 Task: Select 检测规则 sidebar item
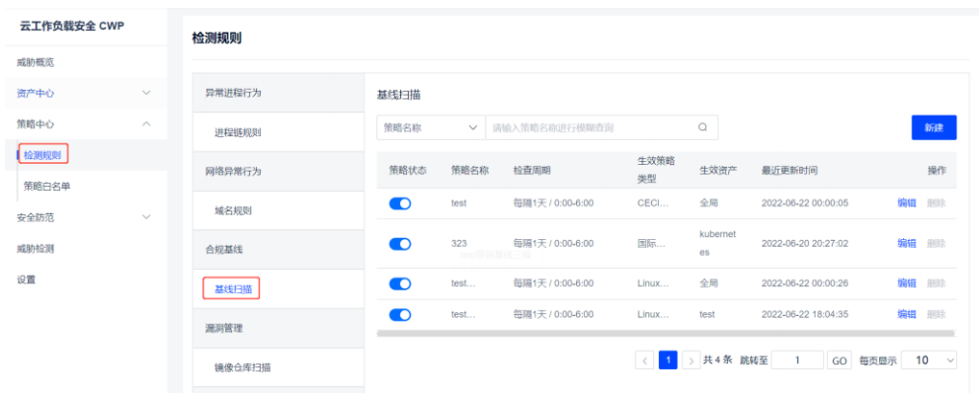pos(43,155)
